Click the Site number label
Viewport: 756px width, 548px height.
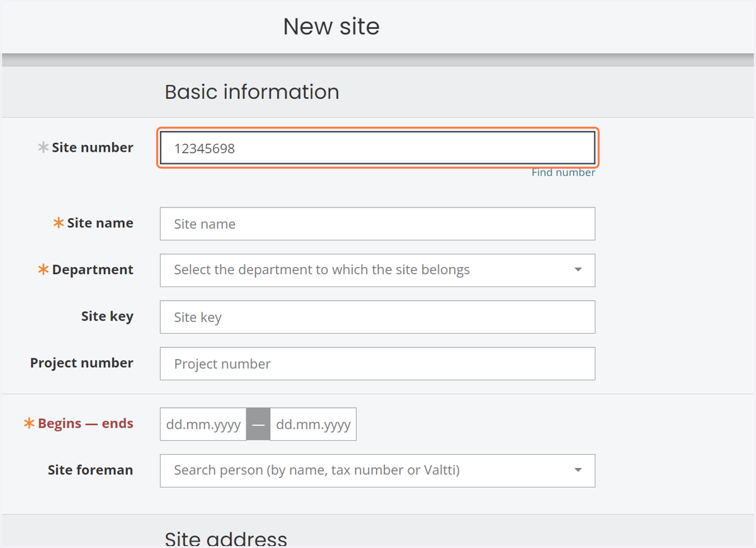pos(93,147)
